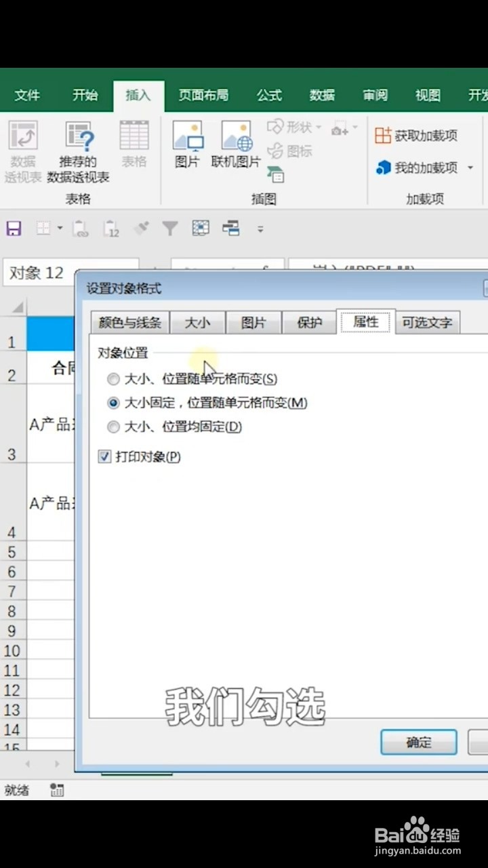Open the 数据 ribbon tab
The height and width of the screenshot is (868, 488).
point(322,96)
